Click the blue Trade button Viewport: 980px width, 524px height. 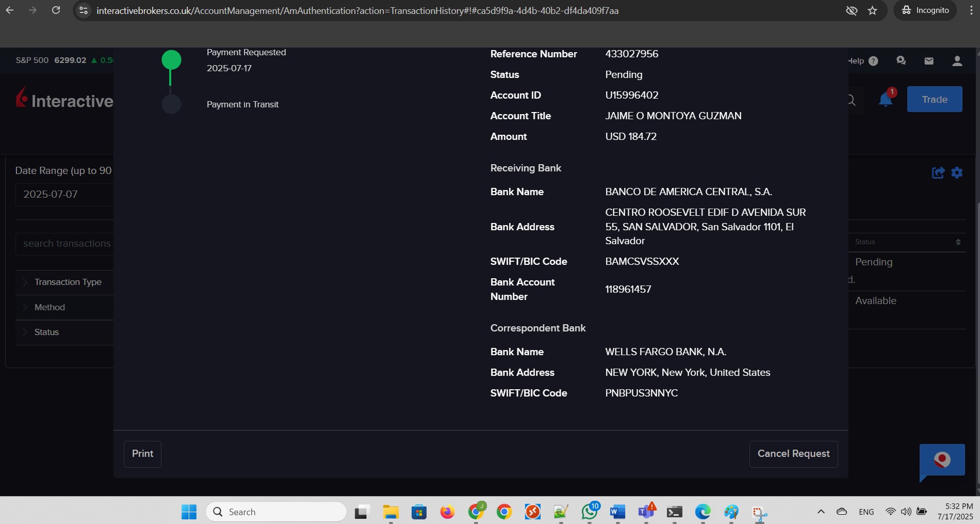935,99
